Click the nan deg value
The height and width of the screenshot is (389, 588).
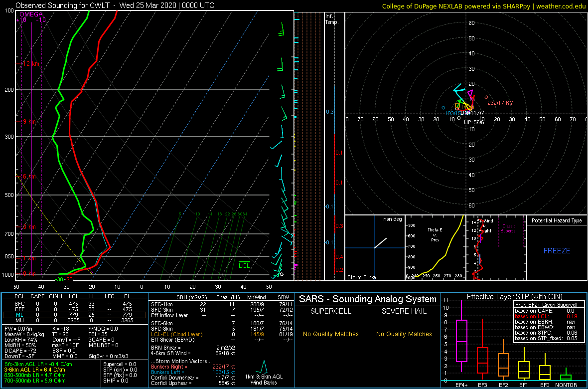[392, 219]
